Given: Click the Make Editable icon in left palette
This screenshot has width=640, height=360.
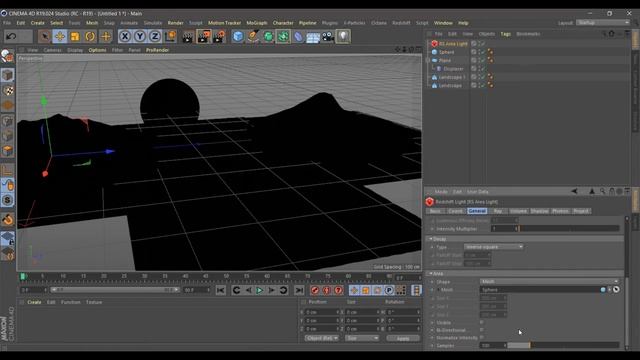Looking at the screenshot, I should pos(7,56).
